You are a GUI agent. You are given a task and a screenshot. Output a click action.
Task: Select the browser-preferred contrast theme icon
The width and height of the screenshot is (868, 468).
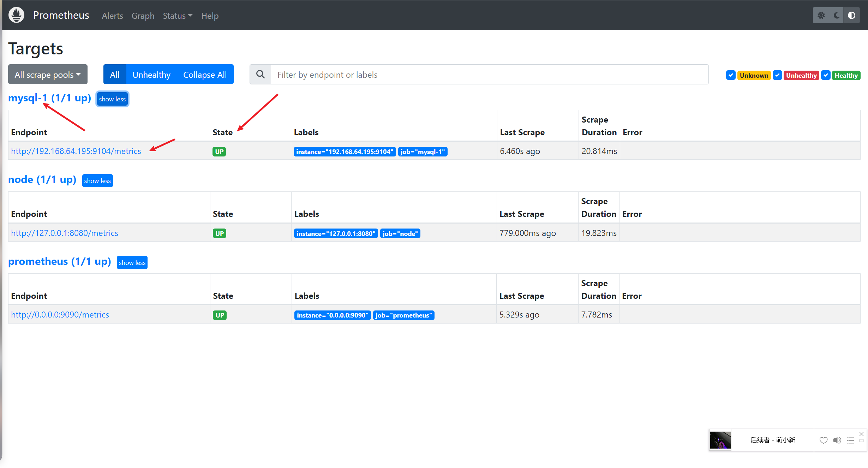(x=851, y=16)
